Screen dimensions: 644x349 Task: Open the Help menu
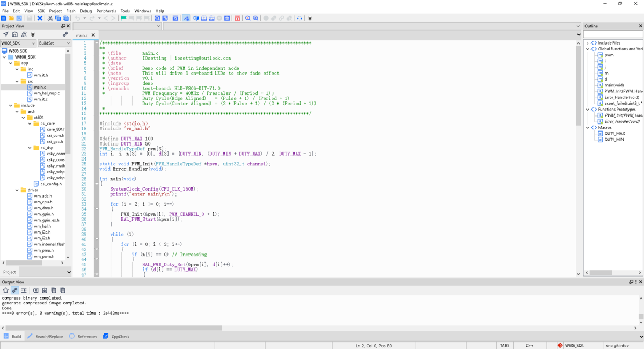(160, 11)
